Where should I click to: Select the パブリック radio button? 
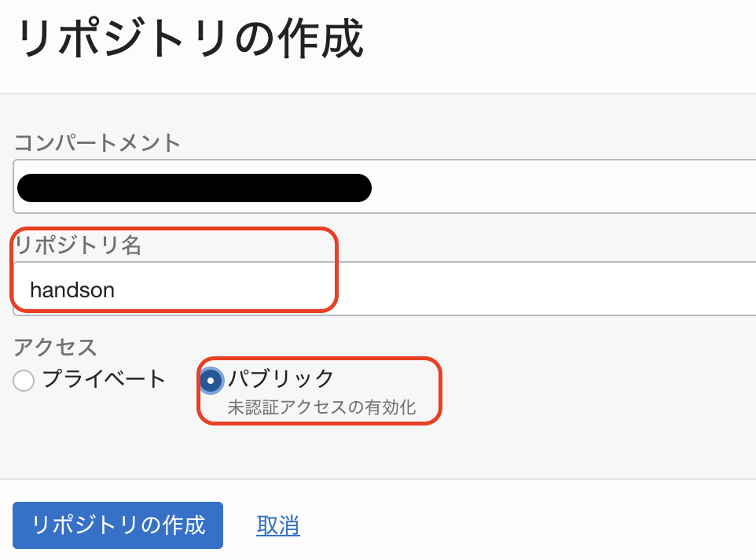[x=211, y=380]
